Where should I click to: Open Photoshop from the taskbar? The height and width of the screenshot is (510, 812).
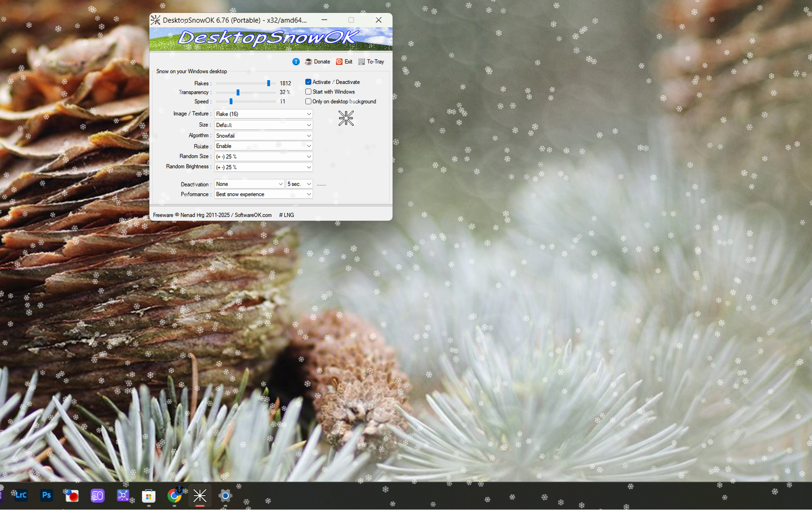(46, 495)
